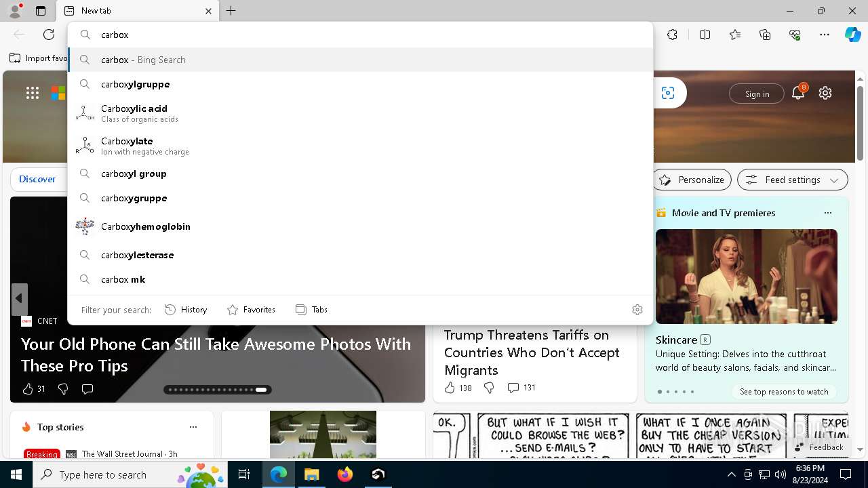This screenshot has height=488, width=868.
Task: Open address bar suggestion settings gear
Action: 637,310
